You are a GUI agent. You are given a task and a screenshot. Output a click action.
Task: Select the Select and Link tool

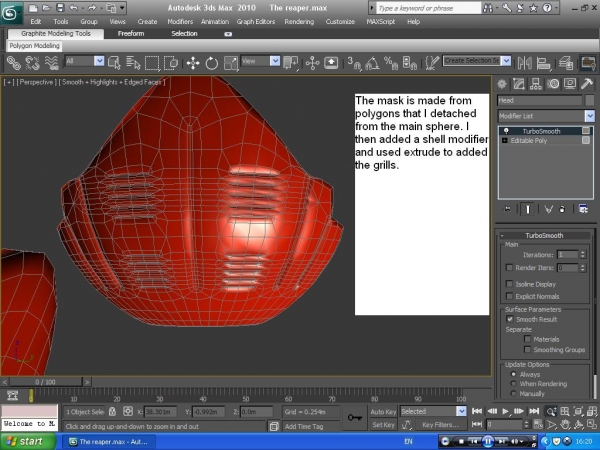pyautogui.click(x=13, y=63)
